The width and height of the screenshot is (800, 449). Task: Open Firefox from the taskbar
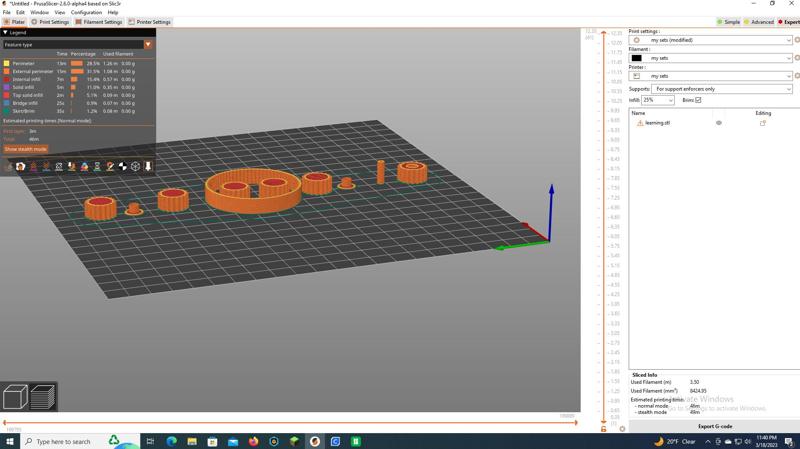pos(253,441)
